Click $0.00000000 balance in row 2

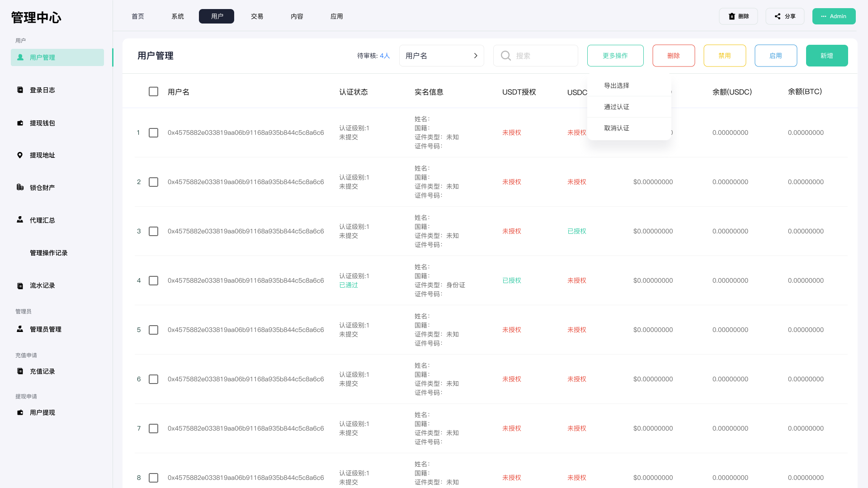click(653, 182)
